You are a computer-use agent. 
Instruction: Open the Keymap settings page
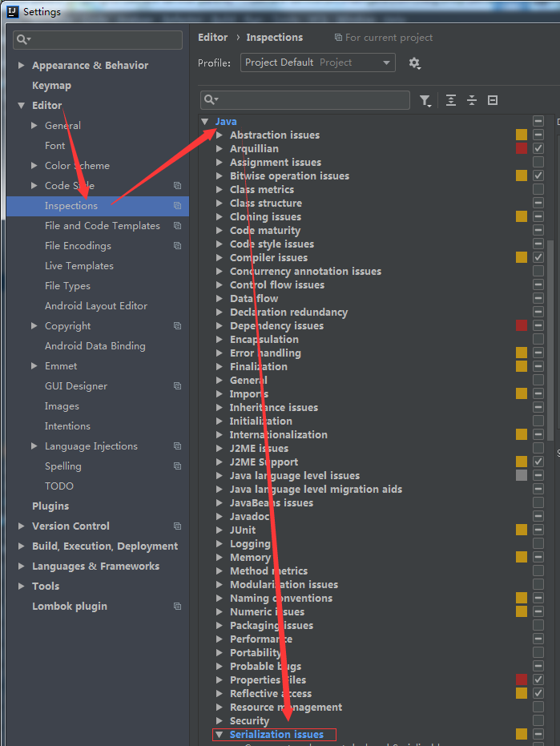click(51, 86)
